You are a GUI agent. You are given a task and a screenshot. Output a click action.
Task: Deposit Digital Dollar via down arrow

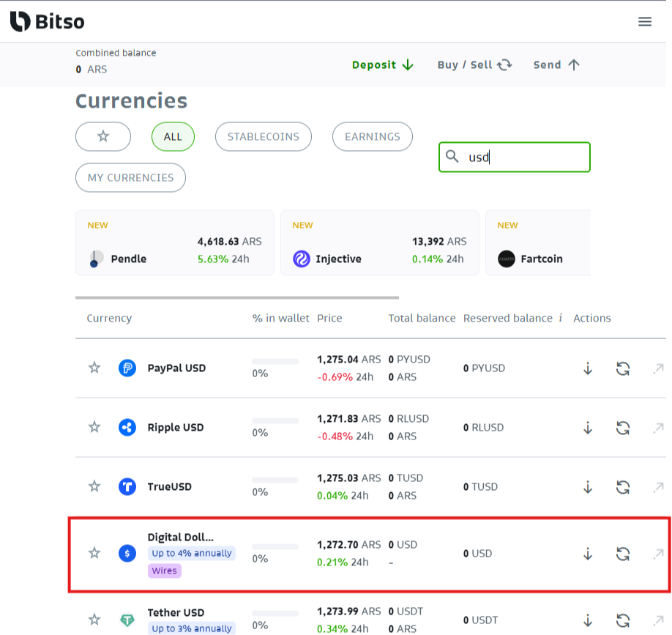point(588,554)
